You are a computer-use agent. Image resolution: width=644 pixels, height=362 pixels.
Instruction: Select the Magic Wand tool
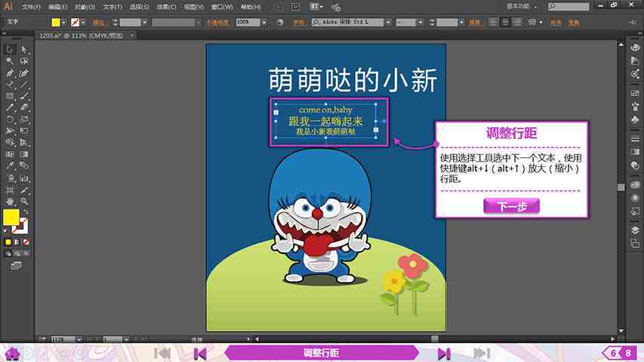point(10,61)
